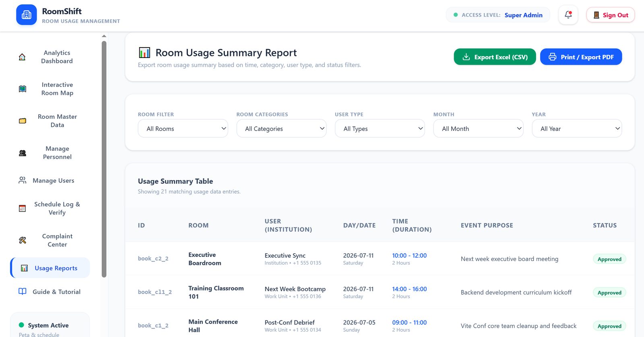Click Post-Conf Debrief user name

coord(289,322)
